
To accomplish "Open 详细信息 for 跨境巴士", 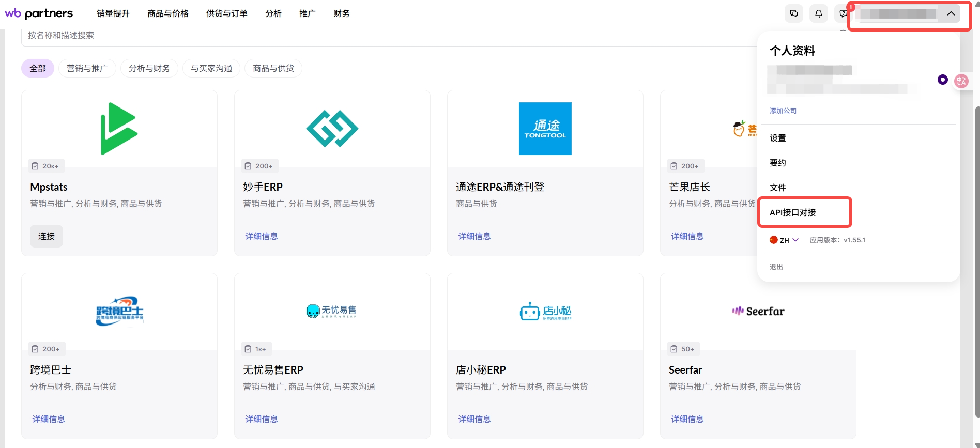I will point(49,419).
